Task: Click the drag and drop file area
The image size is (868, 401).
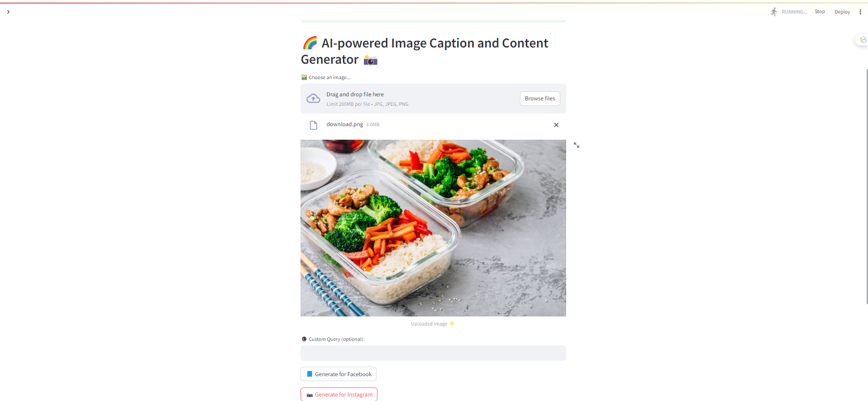Action: click(x=433, y=99)
